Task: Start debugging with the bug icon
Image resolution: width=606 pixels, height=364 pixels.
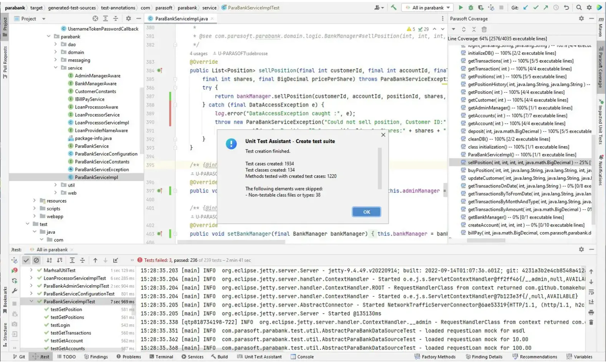Action: (x=471, y=8)
